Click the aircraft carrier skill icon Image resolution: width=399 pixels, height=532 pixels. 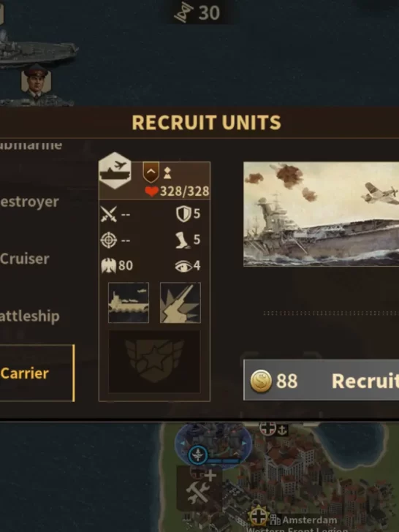tap(129, 303)
